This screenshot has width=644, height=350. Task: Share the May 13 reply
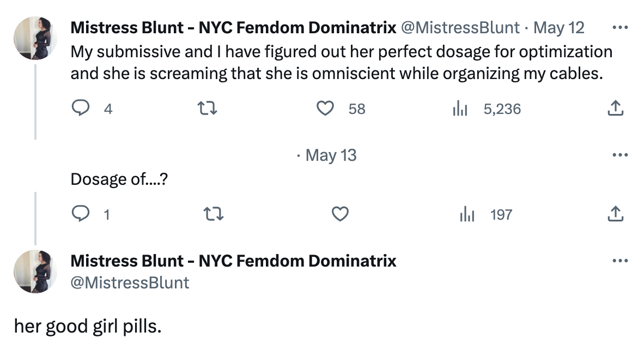click(615, 214)
